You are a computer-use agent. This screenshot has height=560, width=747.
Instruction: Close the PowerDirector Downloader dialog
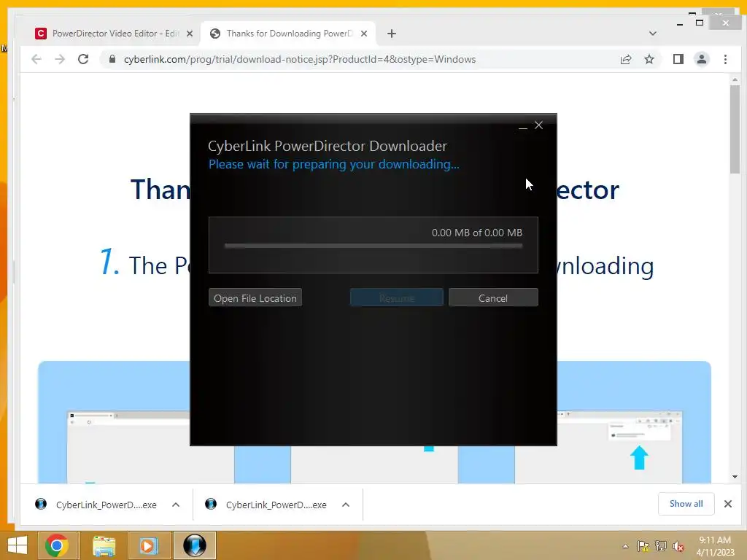pyautogui.click(x=539, y=125)
